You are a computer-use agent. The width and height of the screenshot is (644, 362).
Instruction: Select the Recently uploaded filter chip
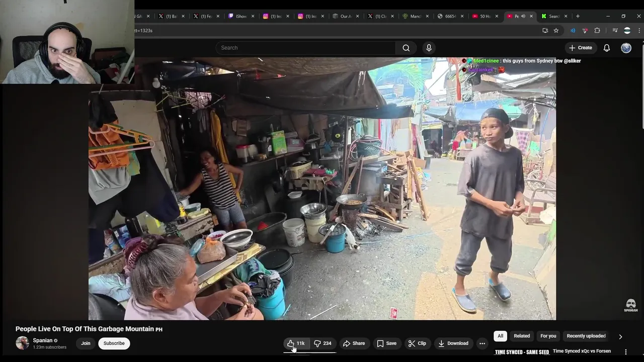tap(586, 336)
